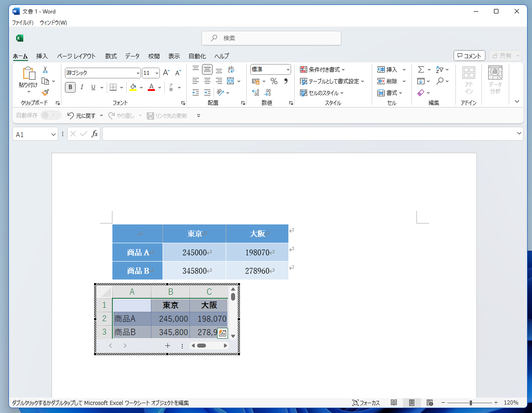
Task: Select the Format Painter brush icon
Action: click(45, 92)
